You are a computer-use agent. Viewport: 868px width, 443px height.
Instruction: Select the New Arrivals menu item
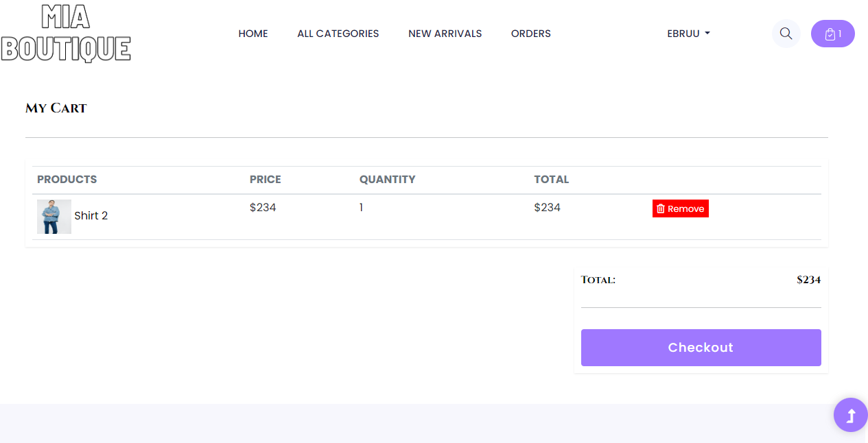(445, 33)
